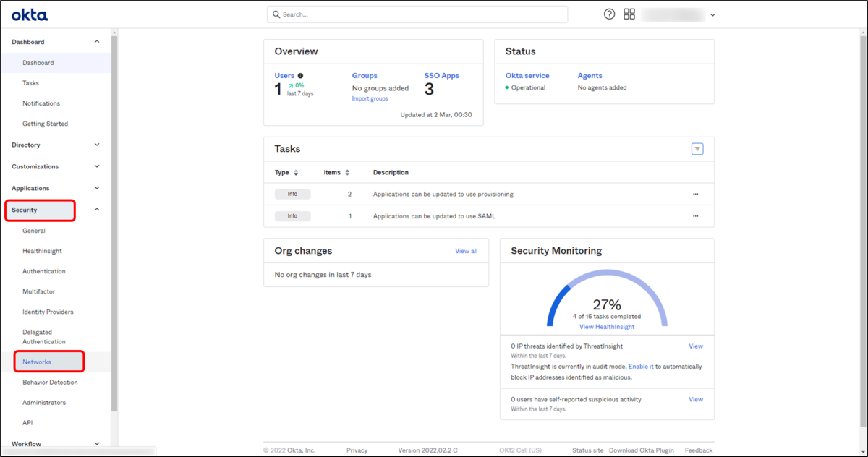Click the Groups link in Overview
This screenshot has width=868, height=457.
365,75
